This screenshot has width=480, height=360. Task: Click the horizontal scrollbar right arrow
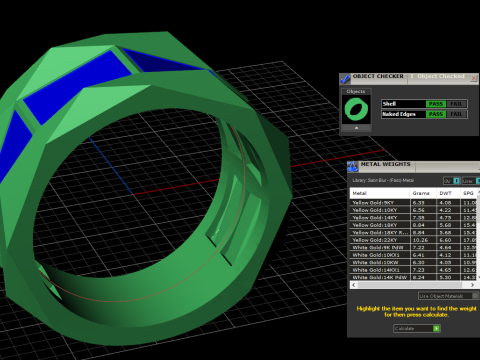(472, 285)
